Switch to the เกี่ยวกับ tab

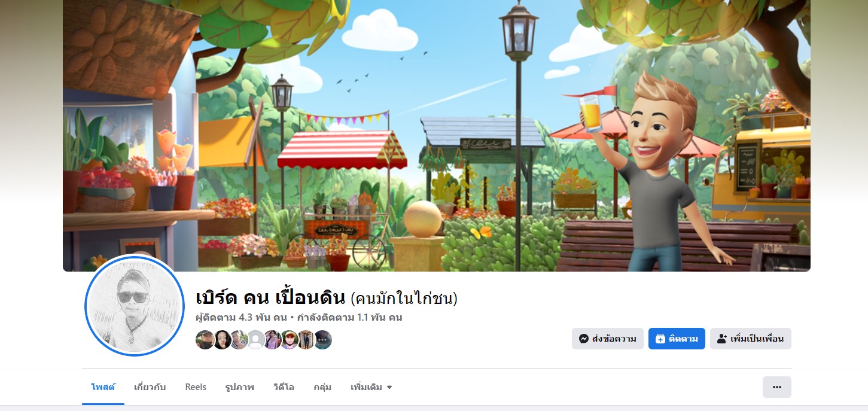(x=150, y=387)
